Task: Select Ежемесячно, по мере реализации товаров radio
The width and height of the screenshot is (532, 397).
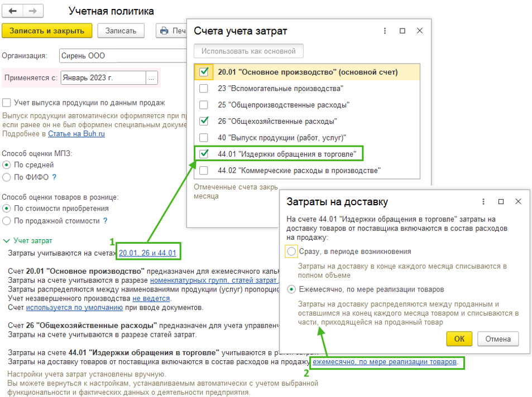Action: pos(291,289)
